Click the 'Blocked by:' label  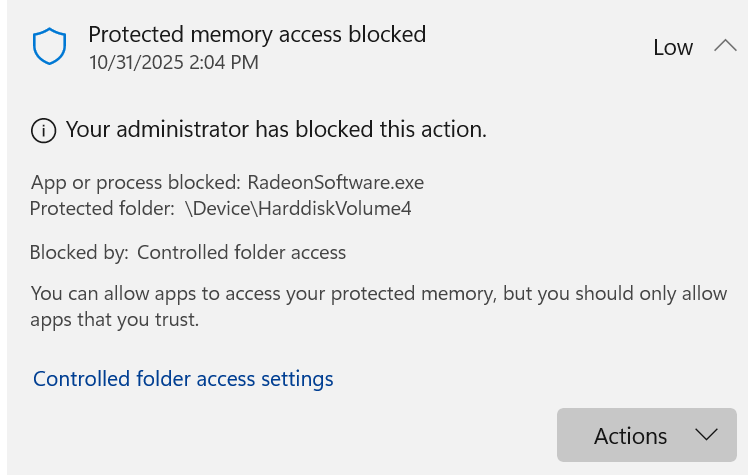[79, 253]
